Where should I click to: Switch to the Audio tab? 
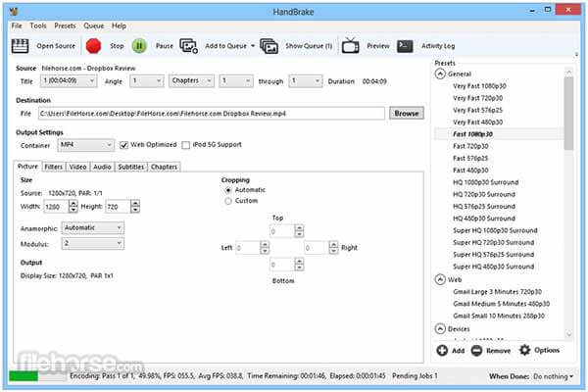[102, 167]
